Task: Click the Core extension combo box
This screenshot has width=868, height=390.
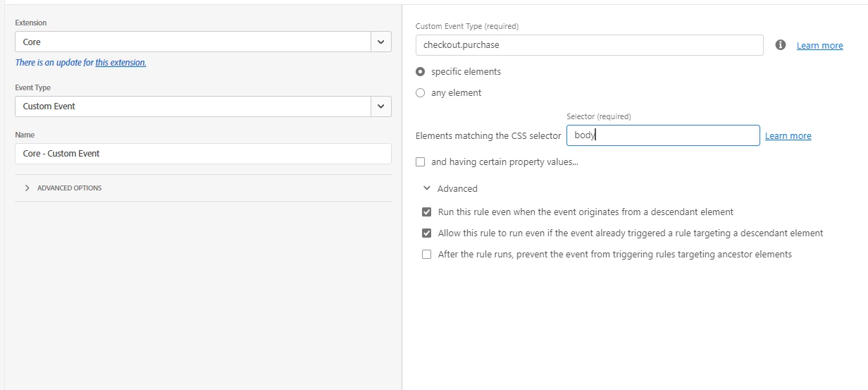Action: 192,42
